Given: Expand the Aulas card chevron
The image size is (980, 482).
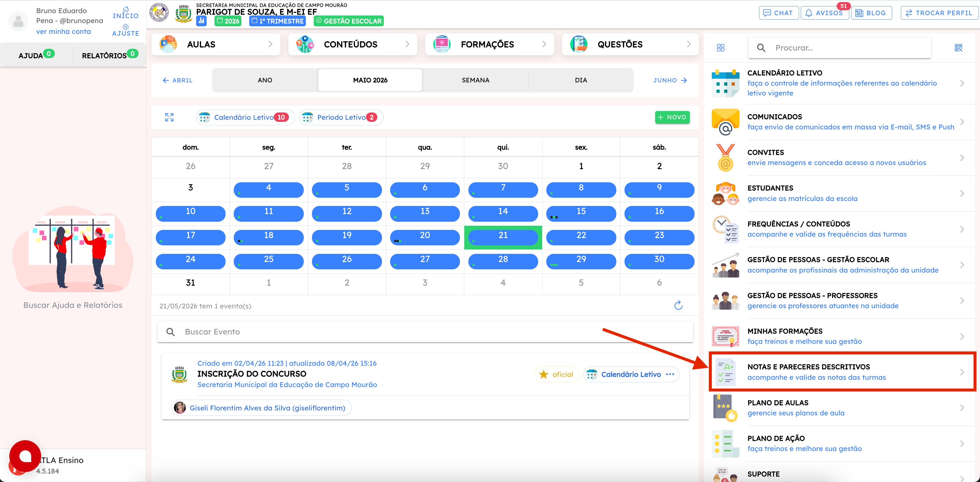Looking at the screenshot, I should pos(271,44).
